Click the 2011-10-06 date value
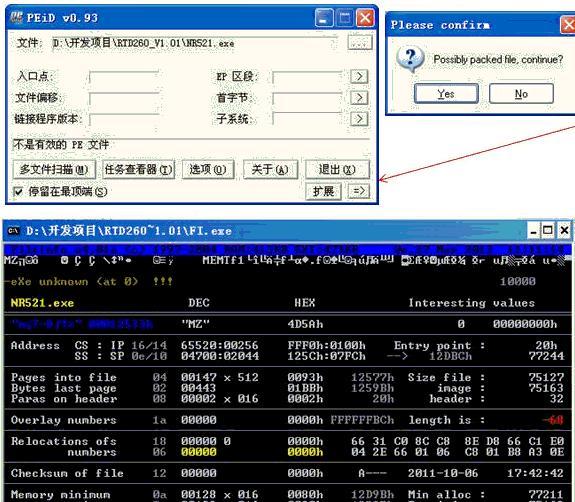The height and width of the screenshot is (502, 575). (x=443, y=473)
